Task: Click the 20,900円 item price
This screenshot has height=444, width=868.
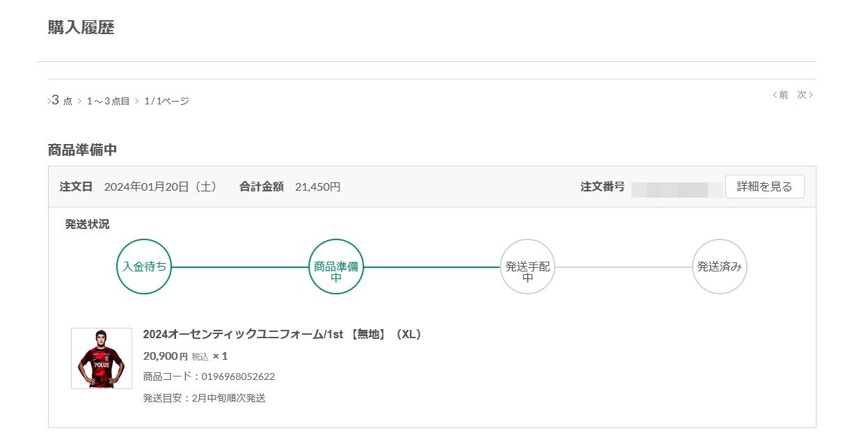Action: (165, 356)
